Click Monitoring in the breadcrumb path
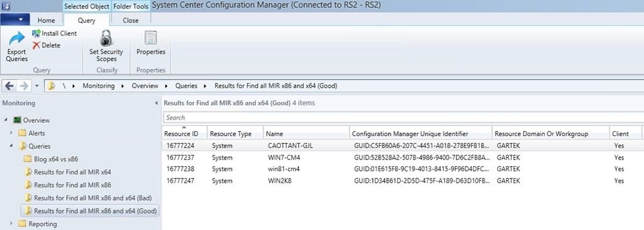Image resolution: width=644 pixels, height=230 pixels. [x=99, y=86]
